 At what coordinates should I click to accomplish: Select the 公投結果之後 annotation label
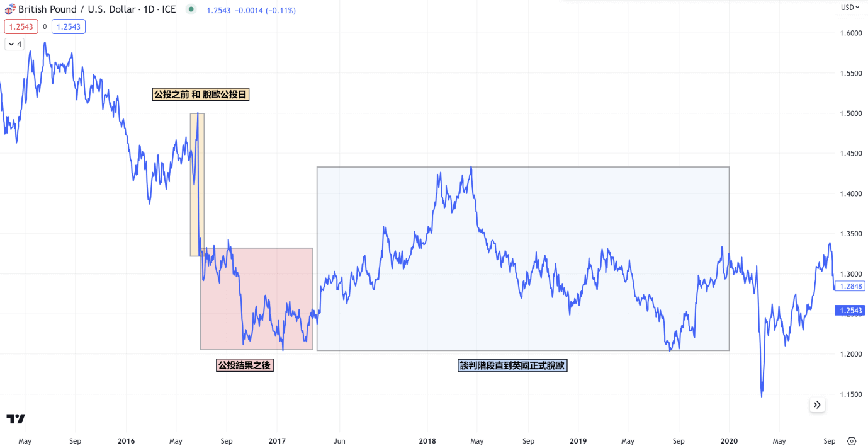245,365
